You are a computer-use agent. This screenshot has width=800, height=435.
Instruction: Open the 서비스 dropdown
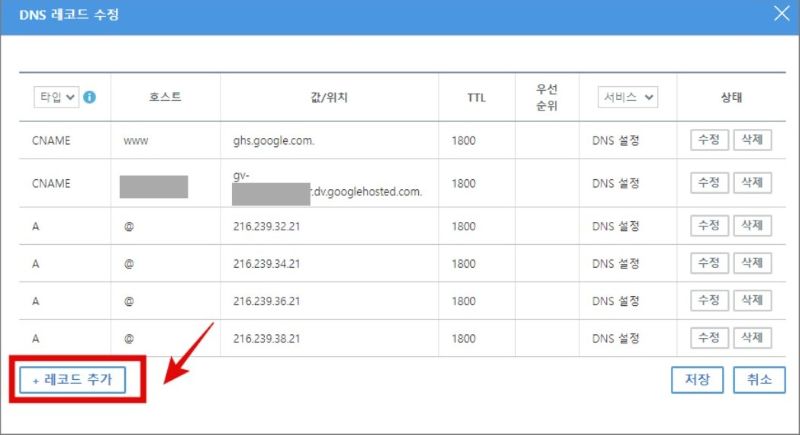pos(628,97)
